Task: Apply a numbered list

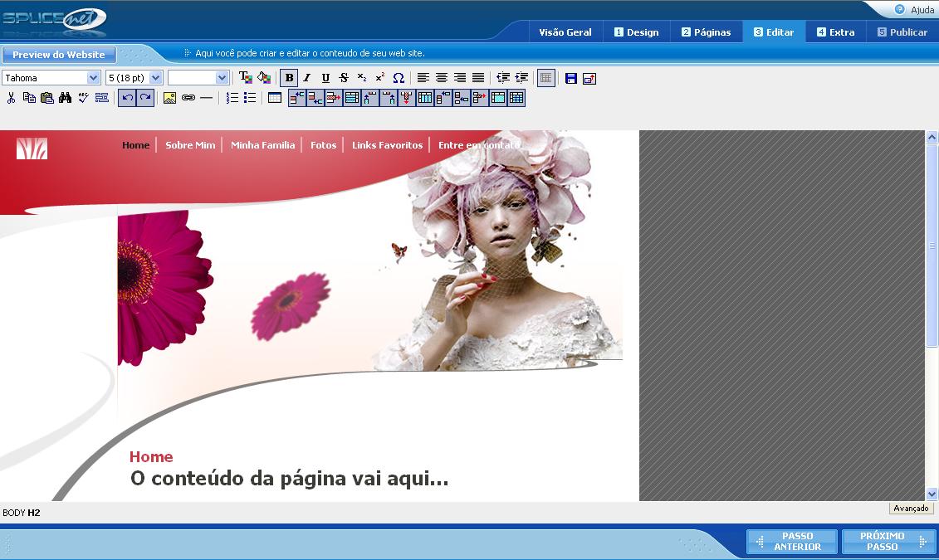Action: (232, 98)
